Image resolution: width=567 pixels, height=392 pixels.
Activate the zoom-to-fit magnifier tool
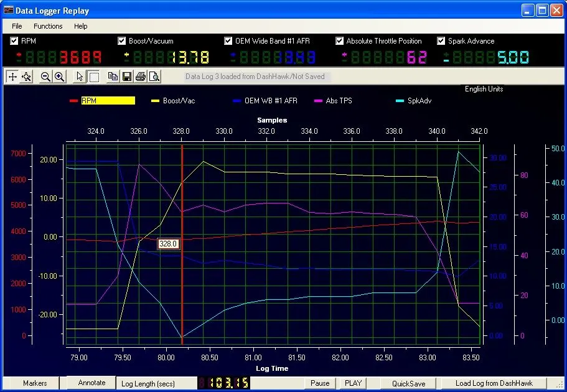click(26, 77)
